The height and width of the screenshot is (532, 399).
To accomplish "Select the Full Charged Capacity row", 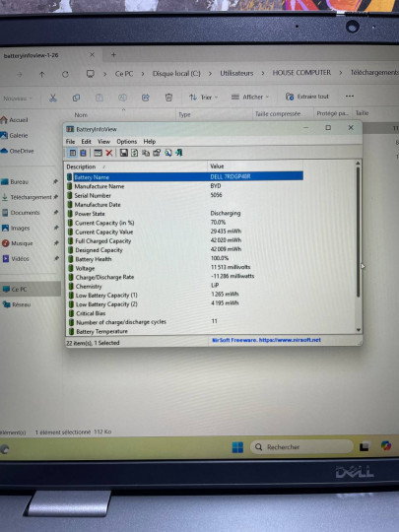I will coord(184,240).
